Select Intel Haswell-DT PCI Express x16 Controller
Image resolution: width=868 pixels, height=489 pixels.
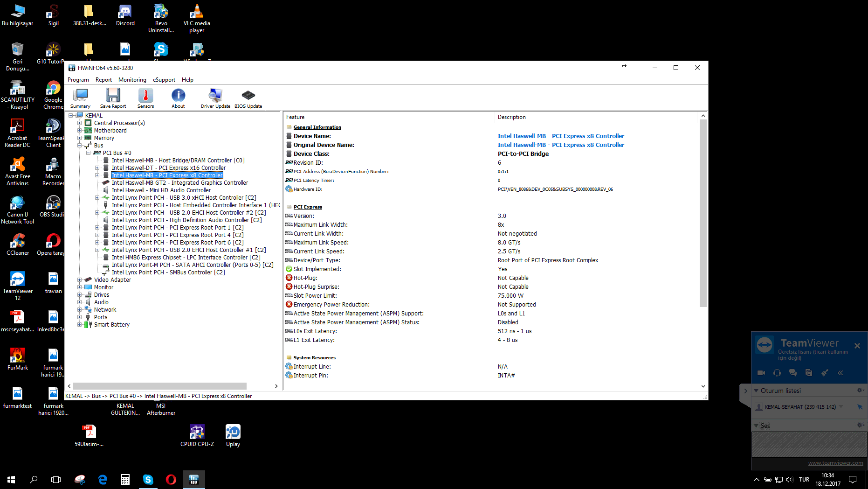point(169,168)
